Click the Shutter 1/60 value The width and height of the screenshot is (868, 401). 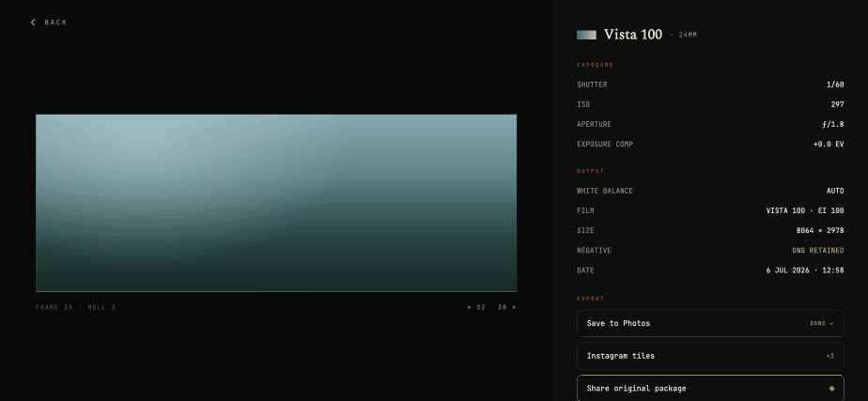835,85
